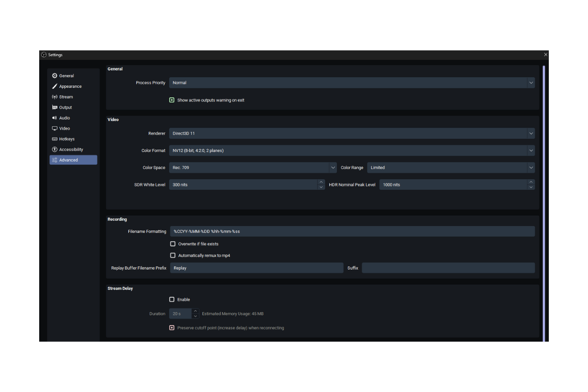Click the Stream Delay section heading
This screenshot has width=588, height=392.
tap(120, 289)
